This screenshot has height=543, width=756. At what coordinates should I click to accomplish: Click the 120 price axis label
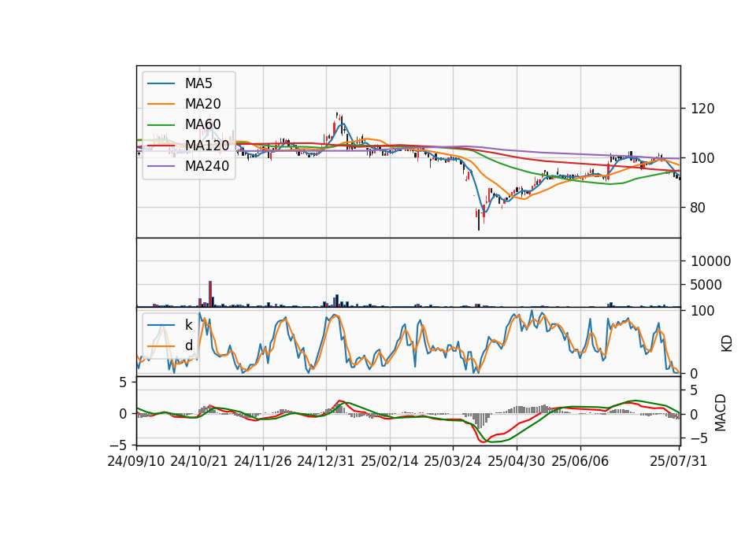[x=702, y=109]
